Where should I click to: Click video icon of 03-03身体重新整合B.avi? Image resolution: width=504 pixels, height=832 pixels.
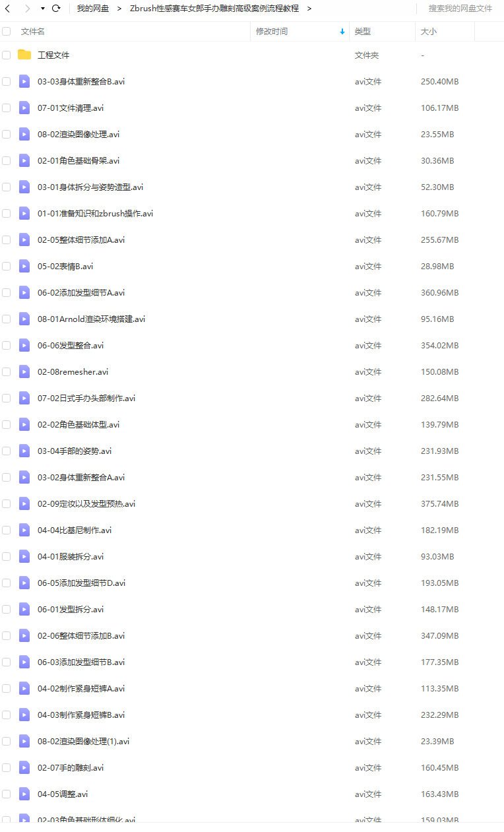pyautogui.click(x=24, y=81)
